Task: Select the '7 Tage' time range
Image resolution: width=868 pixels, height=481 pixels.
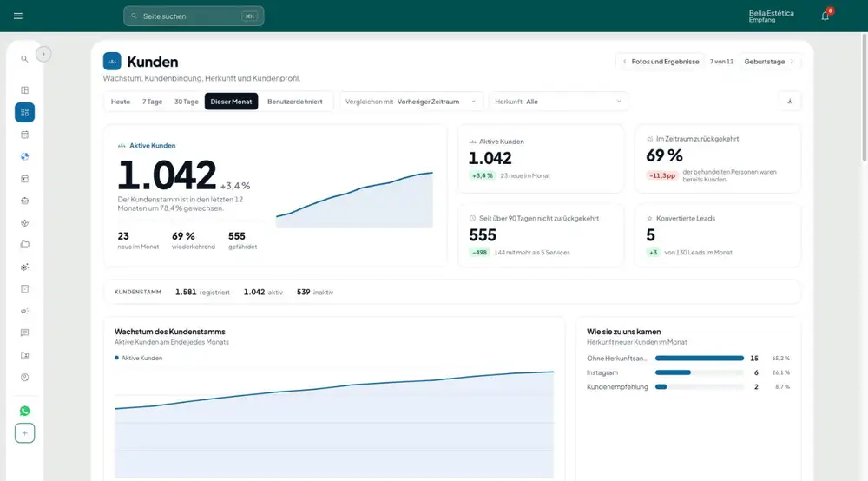Action: (152, 102)
